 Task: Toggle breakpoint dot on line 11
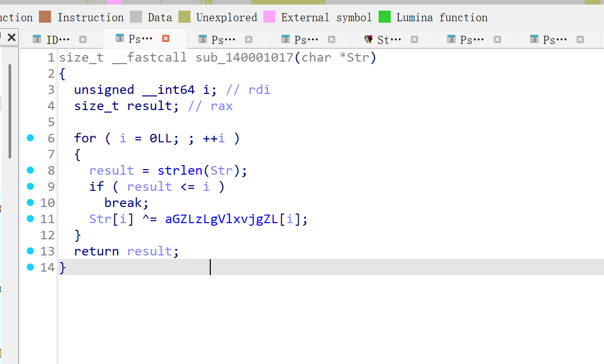click(30, 219)
